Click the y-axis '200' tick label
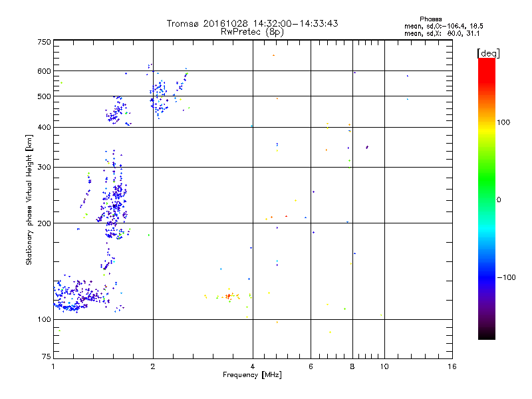This screenshot has height=399, width=532. (44, 223)
